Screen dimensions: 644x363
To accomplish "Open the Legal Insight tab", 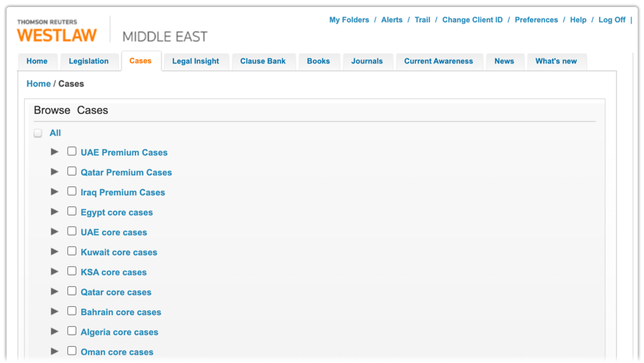I will coord(196,61).
